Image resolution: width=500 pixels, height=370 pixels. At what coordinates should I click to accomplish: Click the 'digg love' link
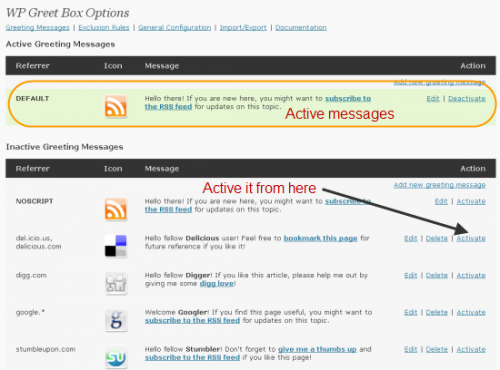click(217, 284)
